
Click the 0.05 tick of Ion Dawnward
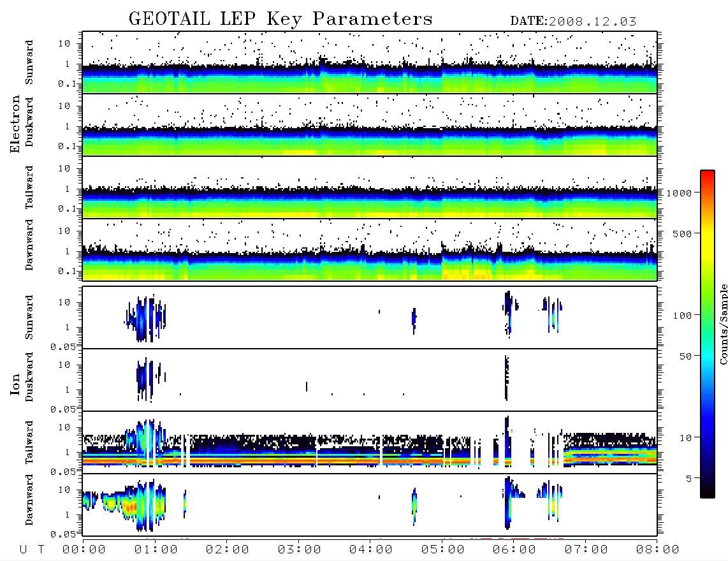[x=63, y=534]
